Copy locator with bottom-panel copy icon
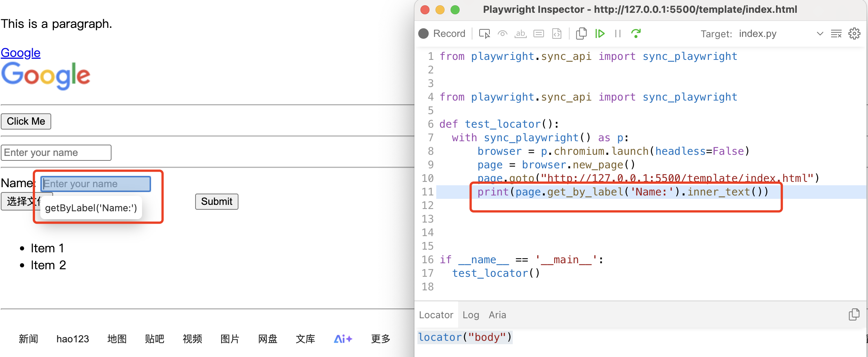 (x=854, y=314)
